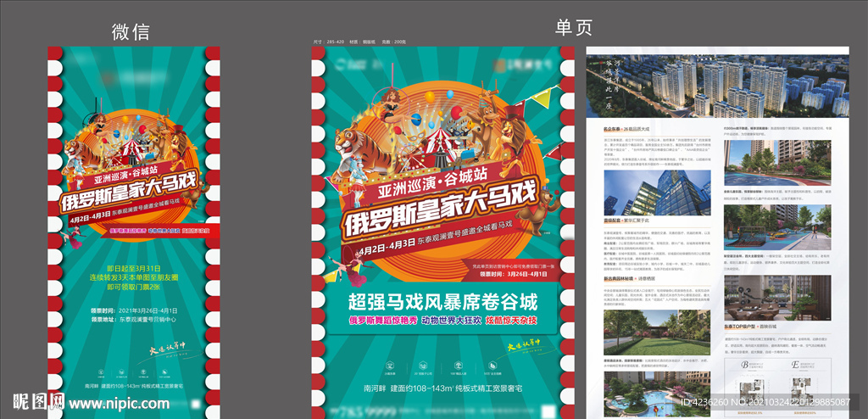Image resolution: width=868 pixels, height=419 pixels.
Task: Open the curved running track photo
Action: (777, 162)
